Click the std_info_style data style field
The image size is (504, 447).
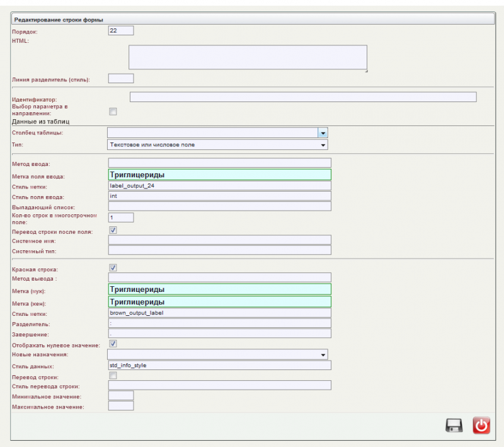pyautogui.click(x=217, y=364)
